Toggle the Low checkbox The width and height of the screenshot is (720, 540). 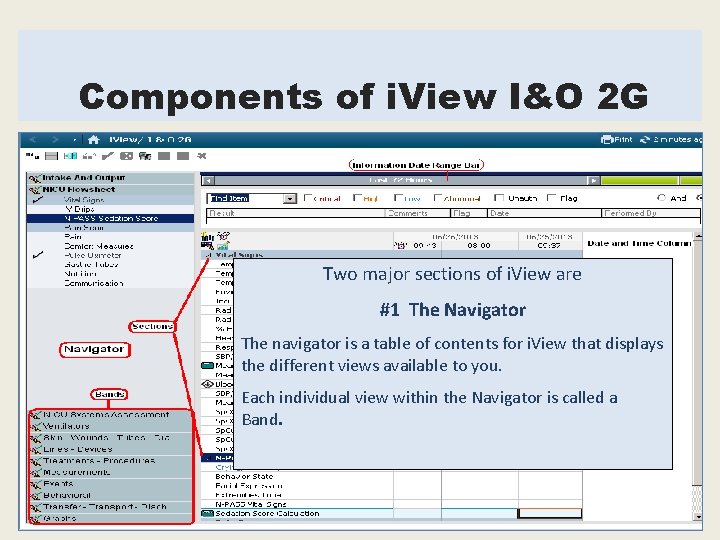(x=398, y=198)
